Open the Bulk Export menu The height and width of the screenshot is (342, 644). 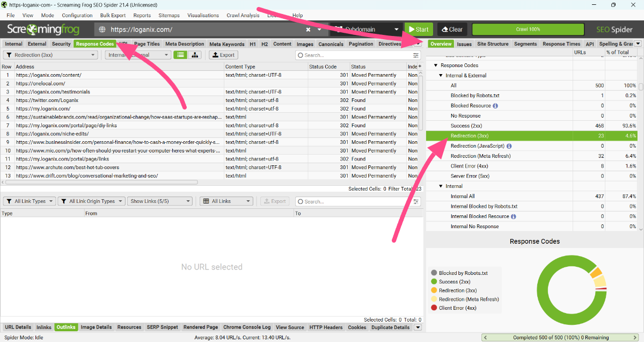pos(113,16)
